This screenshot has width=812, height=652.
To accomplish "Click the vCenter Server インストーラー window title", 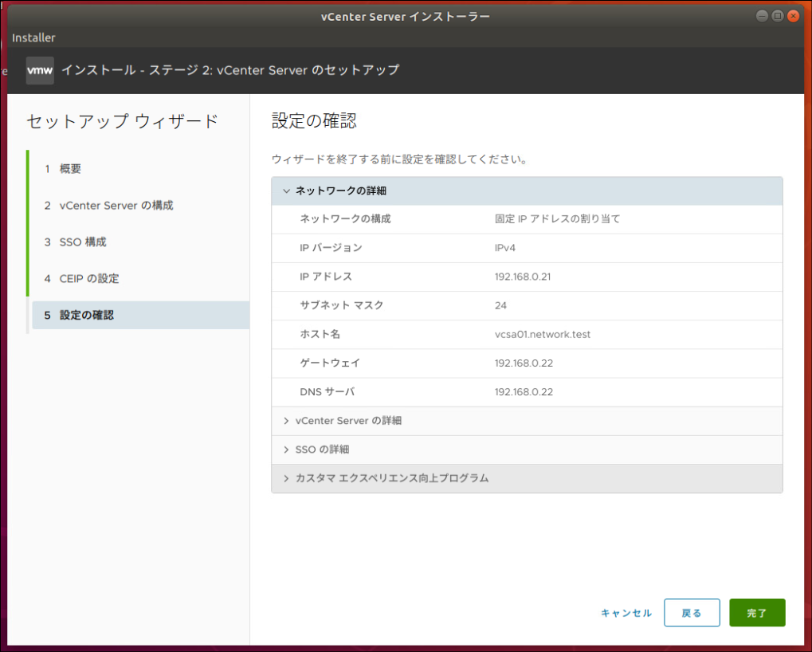I will [406, 17].
